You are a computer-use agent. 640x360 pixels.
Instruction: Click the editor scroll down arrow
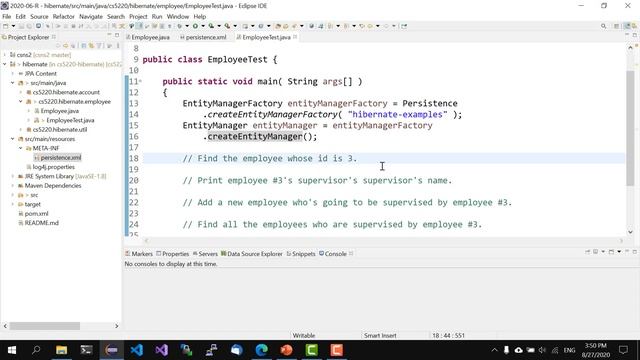(630, 232)
